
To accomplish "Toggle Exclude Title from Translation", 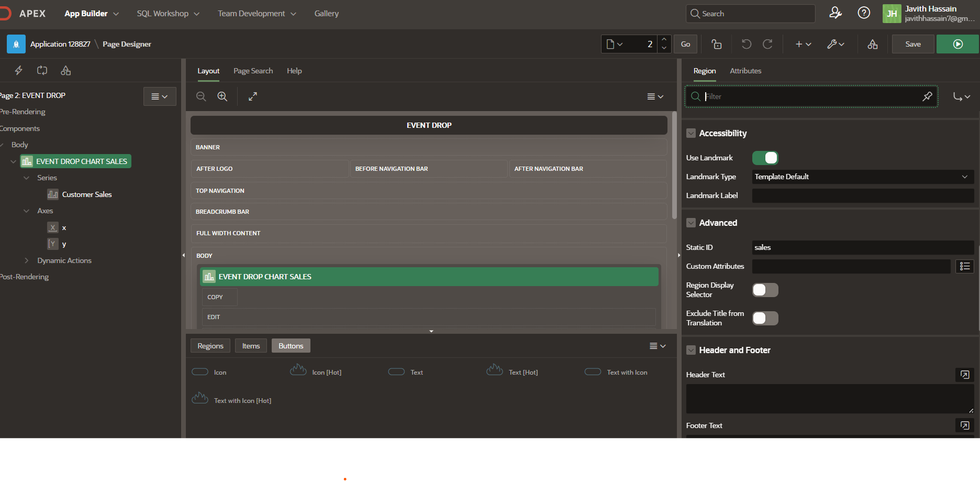I will tap(765, 318).
